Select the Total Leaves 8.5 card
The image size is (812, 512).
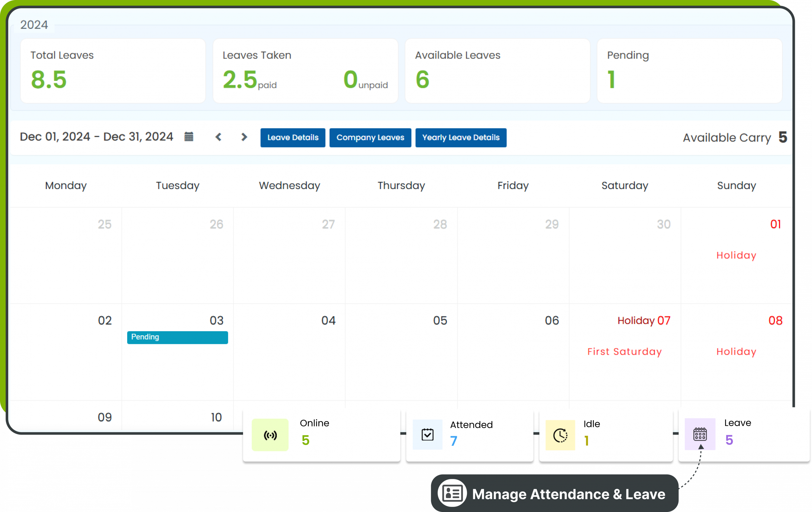pyautogui.click(x=113, y=71)
